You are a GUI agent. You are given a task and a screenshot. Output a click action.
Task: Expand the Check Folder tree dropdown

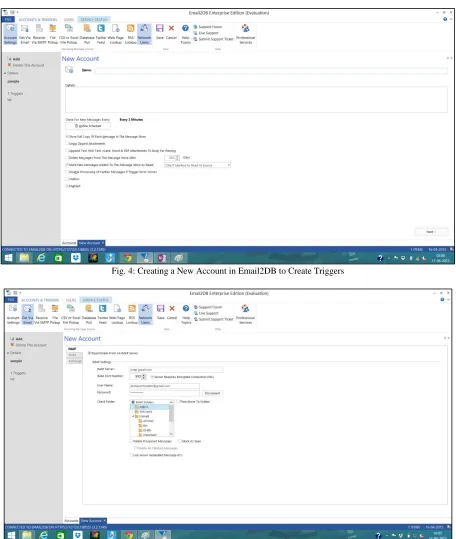[171, 402]
